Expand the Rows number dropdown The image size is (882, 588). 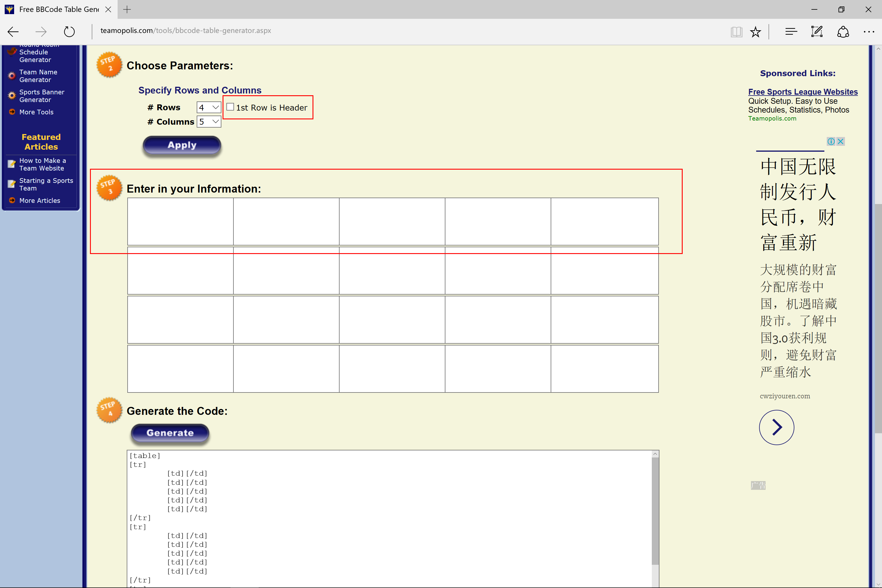208,108
